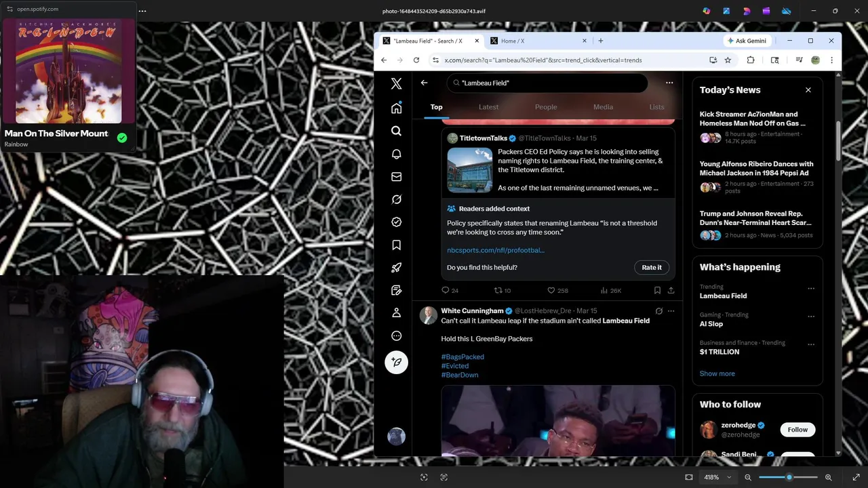This screenshot has height=488, width=868.
Task: Open the Articles pencil-note icon in sidebar
Action: point(397,290)
